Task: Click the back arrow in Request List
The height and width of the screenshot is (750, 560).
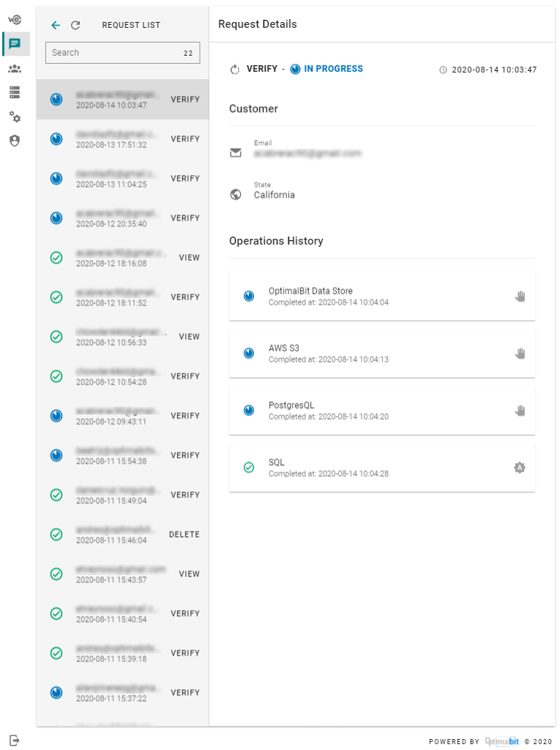Action: [x=56, y=26]
